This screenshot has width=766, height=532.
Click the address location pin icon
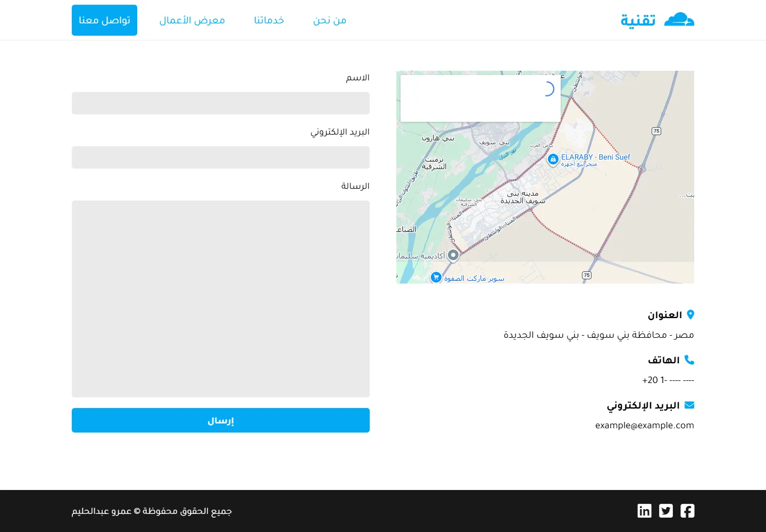coord(690,314)
